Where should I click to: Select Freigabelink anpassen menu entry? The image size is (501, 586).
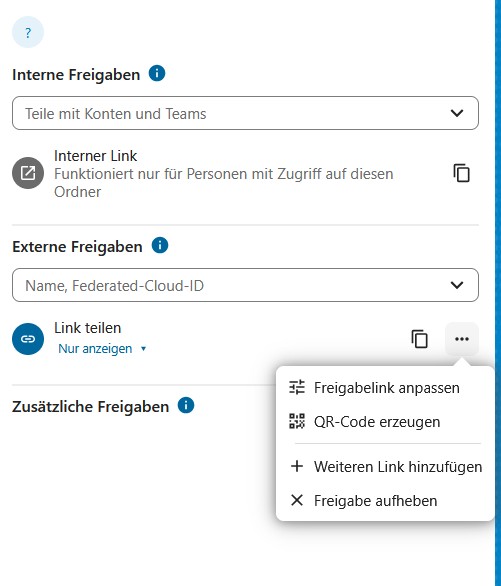385,388
